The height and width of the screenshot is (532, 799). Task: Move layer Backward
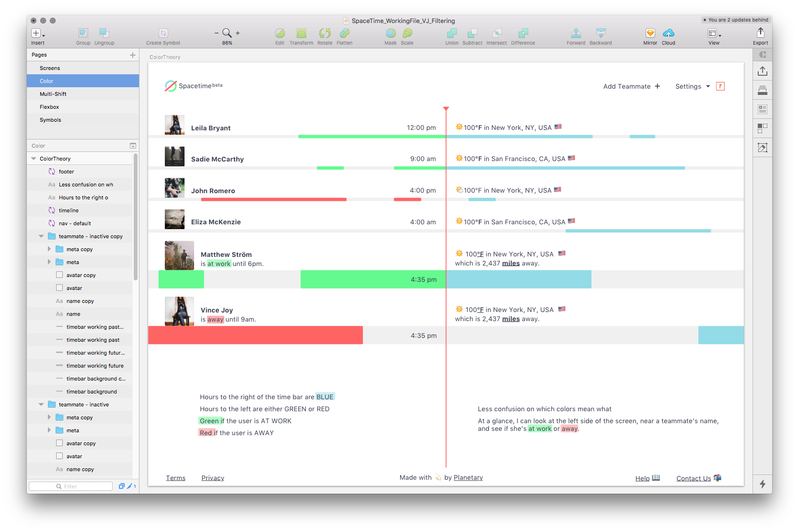(601, 33)
